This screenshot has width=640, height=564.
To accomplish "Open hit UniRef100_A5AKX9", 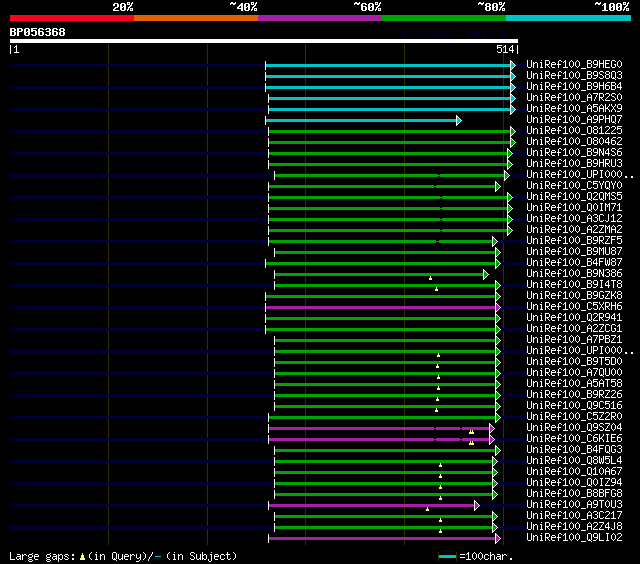I will coord(574,109).
